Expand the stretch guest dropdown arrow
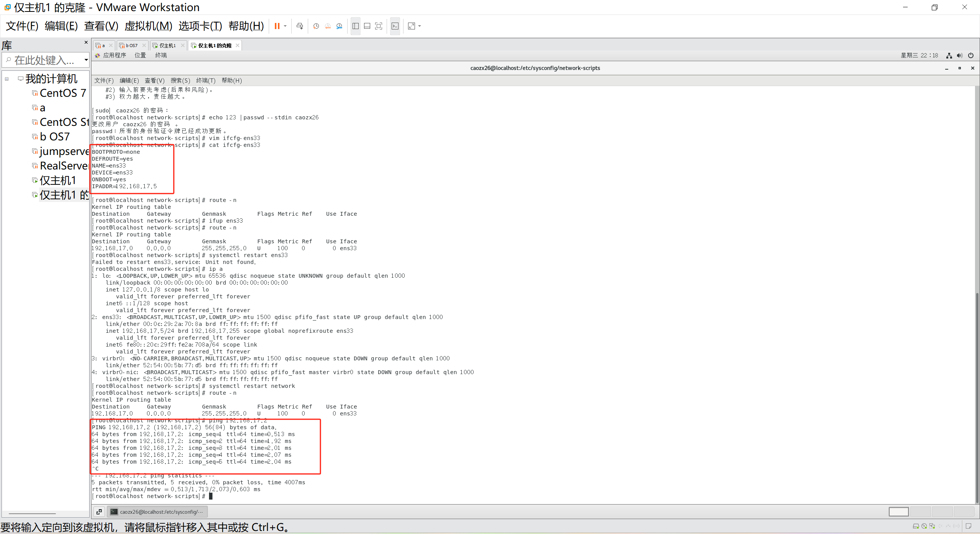This screenshot has width=980, height=534. pyautogui.click(x=420, y=26)
